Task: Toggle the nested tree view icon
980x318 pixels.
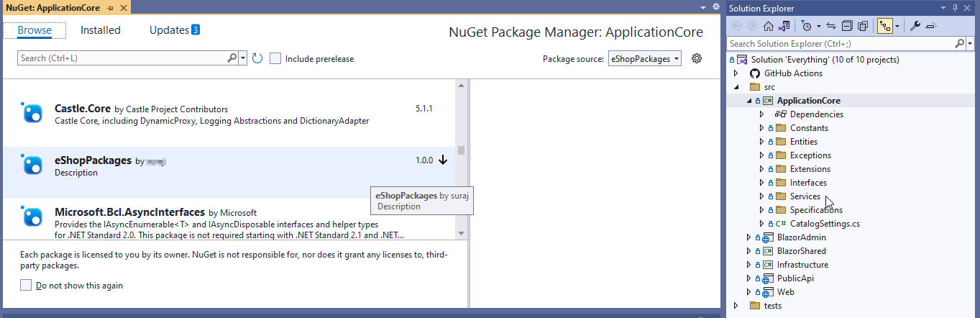Action: click(885, 26)
